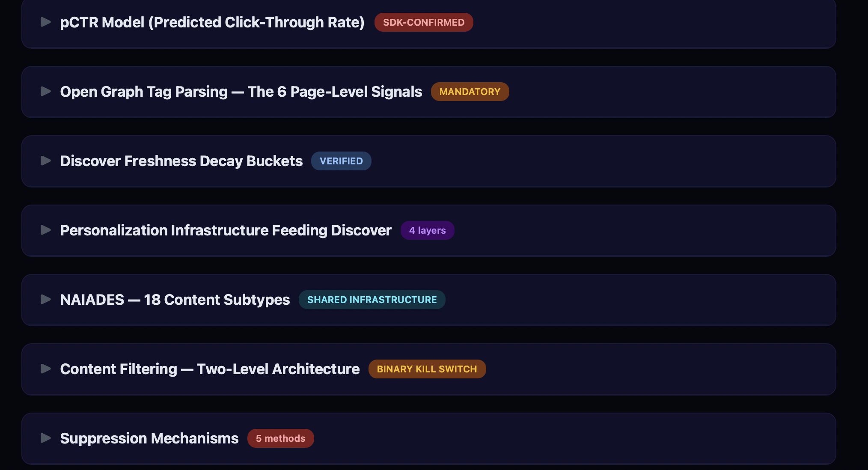Expand Open Graph Tag Parsing disclosure triangle
This screenshot has height=470, width=868.
click(45, 92)
